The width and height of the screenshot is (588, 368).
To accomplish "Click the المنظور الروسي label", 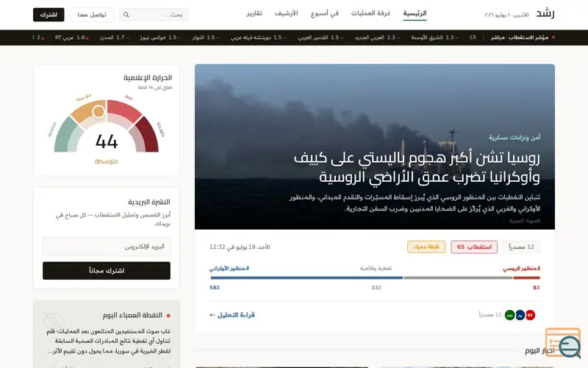I will [x=521, y=269].
